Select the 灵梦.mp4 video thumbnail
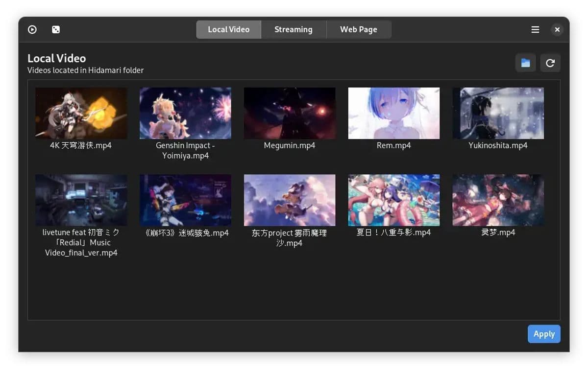The image size is (588, 372). coord(498,200)
